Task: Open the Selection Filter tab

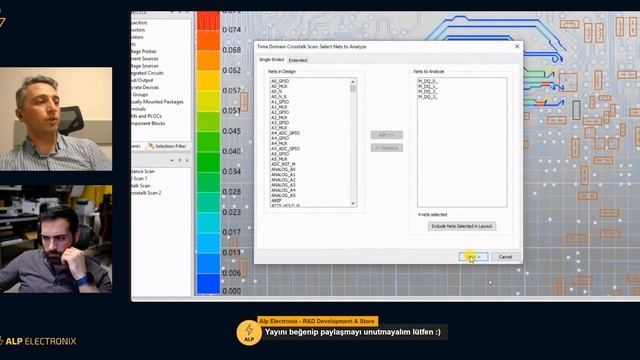Action: point(167,146)
